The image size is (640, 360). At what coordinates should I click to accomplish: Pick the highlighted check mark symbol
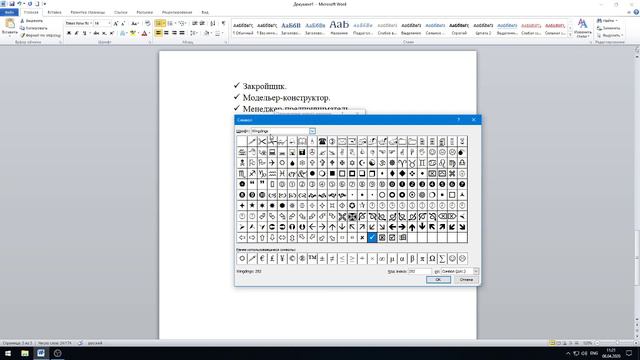(x=372, y=237)
